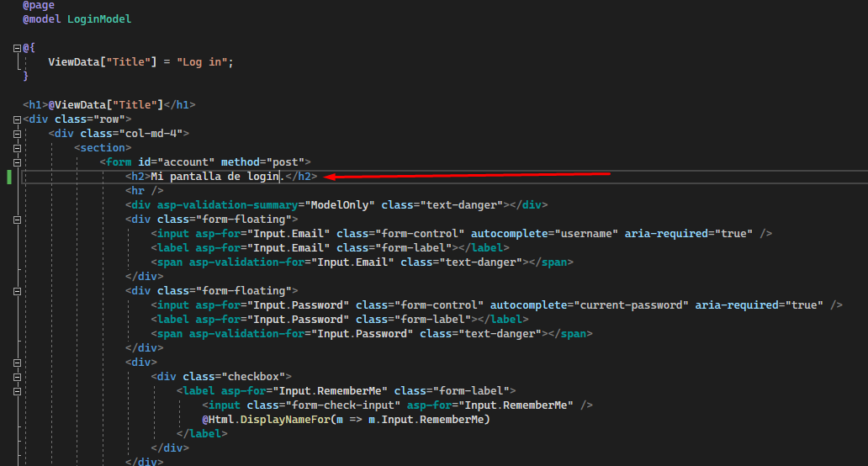This screenshot has width=868, height=466.
Task: Collapse the div class="col-md-4" region
Action: [x=17, y=134]
